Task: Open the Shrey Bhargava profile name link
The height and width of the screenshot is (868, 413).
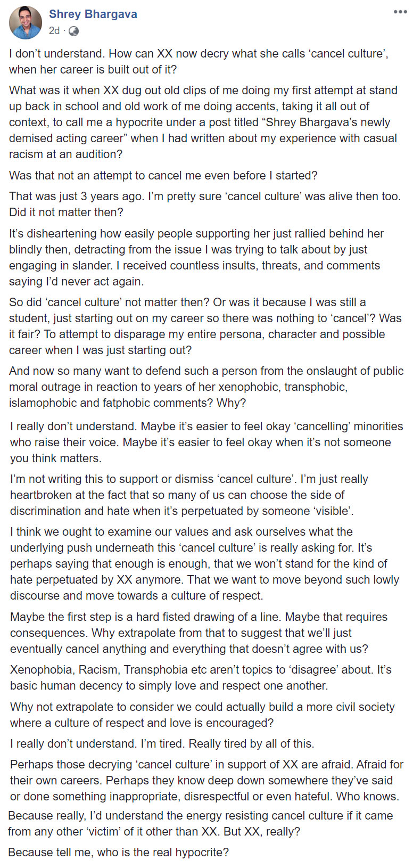Action: tap(93, 14)
